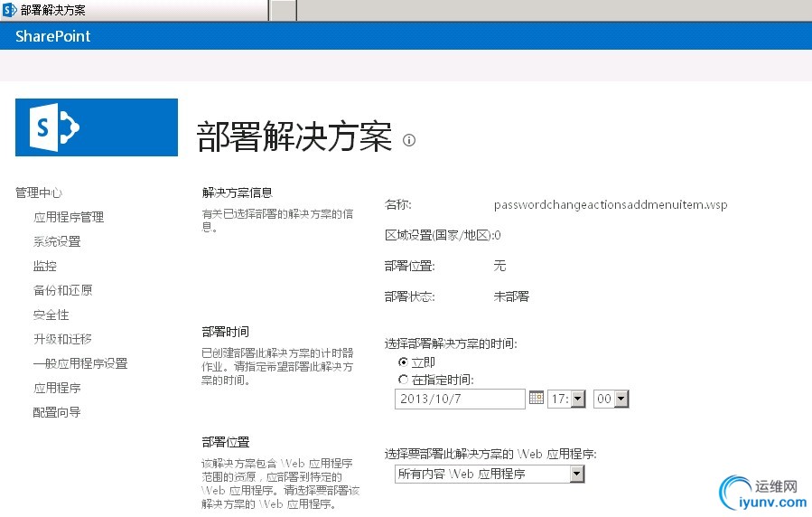The image size is (812, 517).
Task: Click the 部署时间 section heading
Action: (225, 332)
